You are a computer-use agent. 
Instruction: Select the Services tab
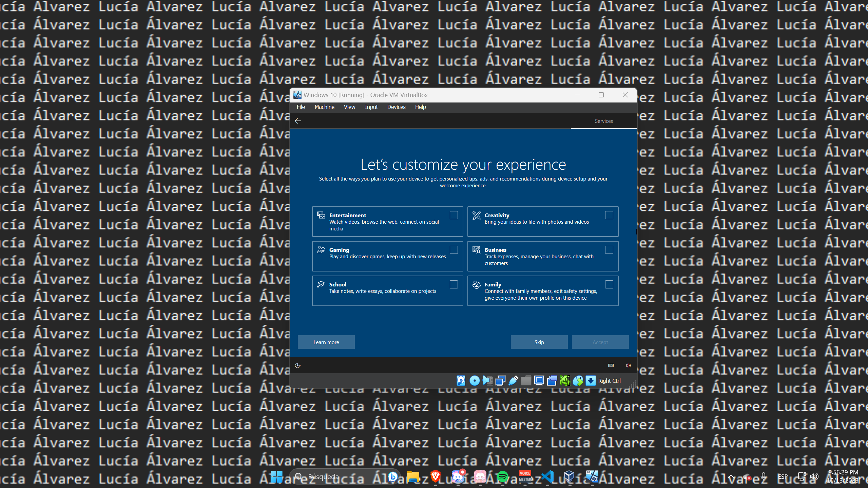click(603, 121)
